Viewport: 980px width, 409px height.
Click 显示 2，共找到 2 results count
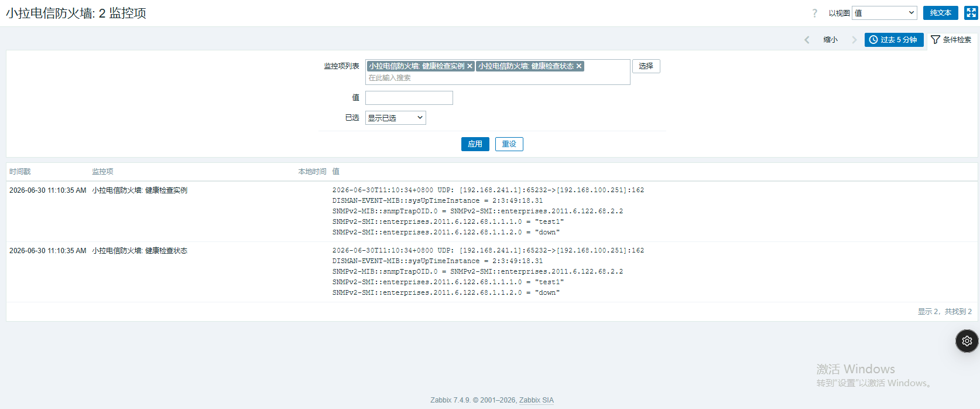[944, 312]
